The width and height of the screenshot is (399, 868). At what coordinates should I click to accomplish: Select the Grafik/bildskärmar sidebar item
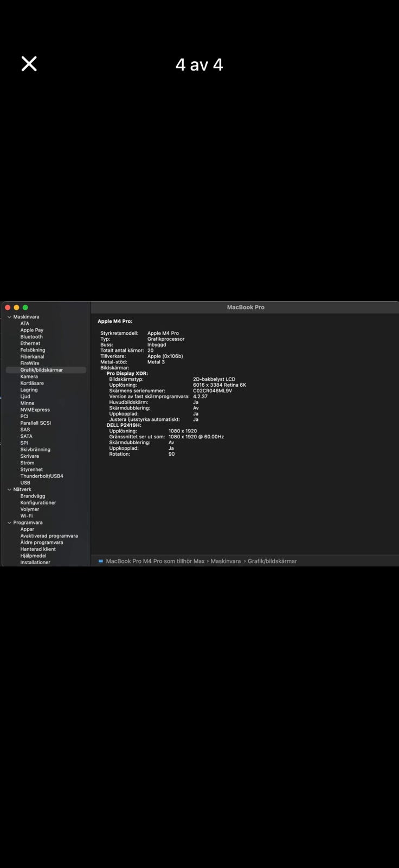(46, 370)
